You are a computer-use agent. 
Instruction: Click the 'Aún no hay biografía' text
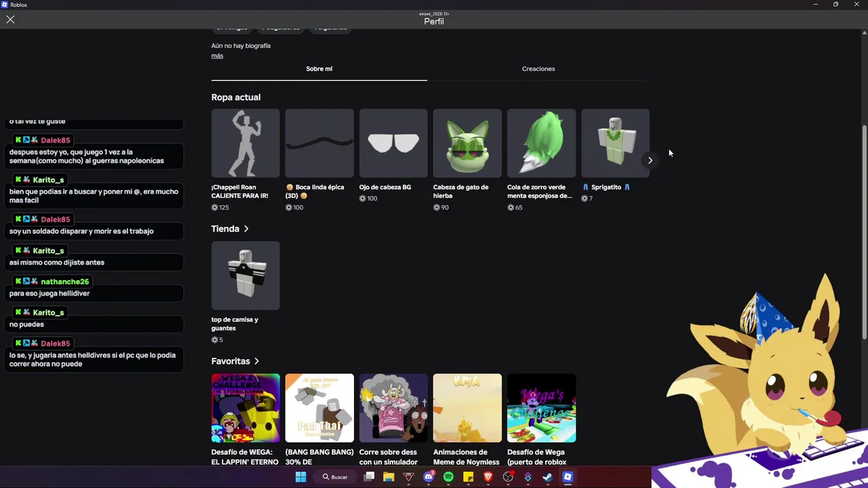click(241, 45)
